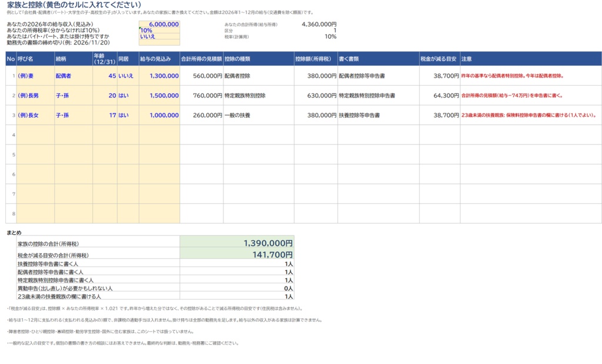This screenshot has width=602, height=364.
Task: Select the 配偶者控除 deduction type cell
Action: pyautogui.click(x=259, y=76)
